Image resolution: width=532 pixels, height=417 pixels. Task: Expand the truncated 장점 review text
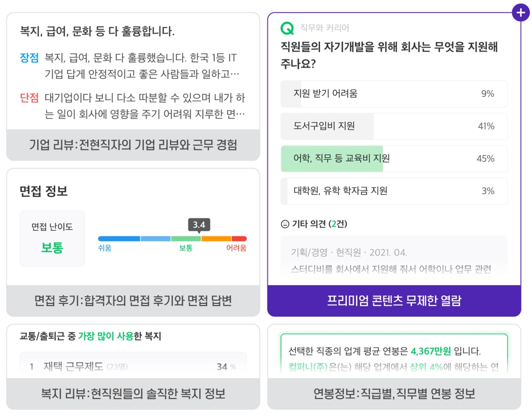coord(142,65)
